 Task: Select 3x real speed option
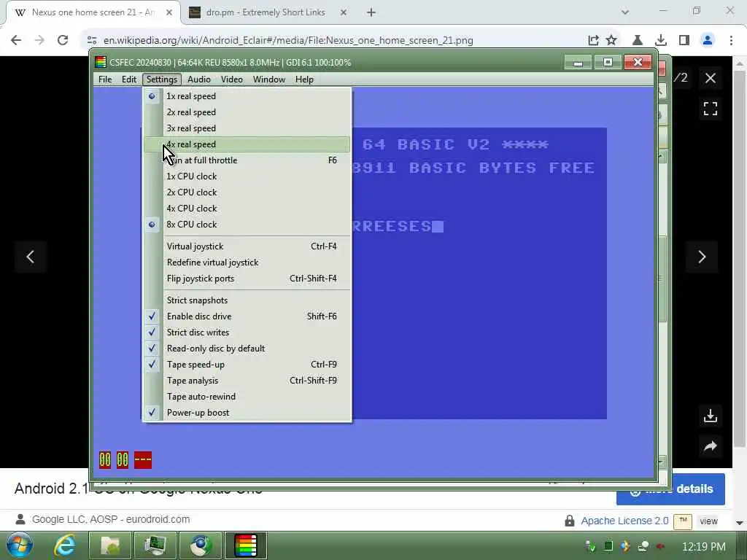pyautogui.click(x=247, y=128)
